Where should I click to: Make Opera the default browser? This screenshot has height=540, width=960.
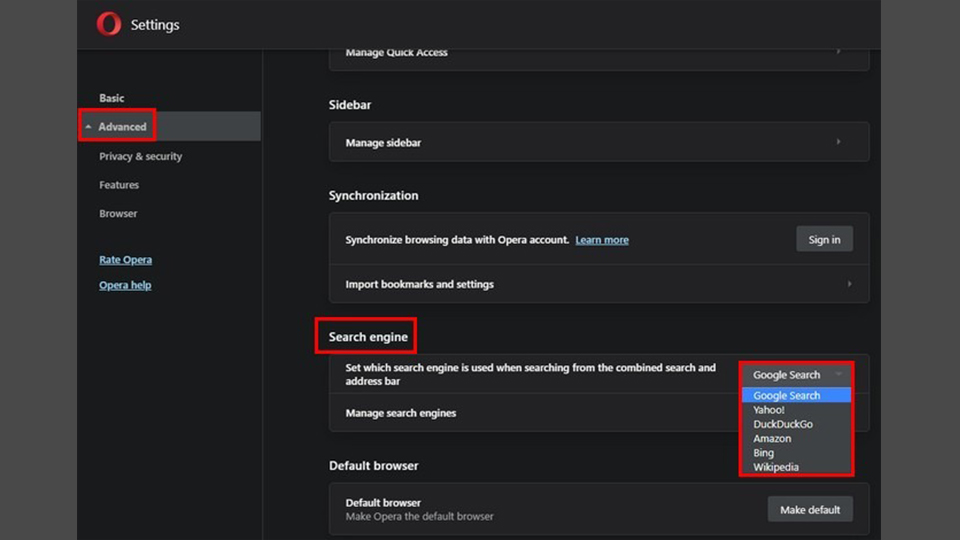coord(810,509)
